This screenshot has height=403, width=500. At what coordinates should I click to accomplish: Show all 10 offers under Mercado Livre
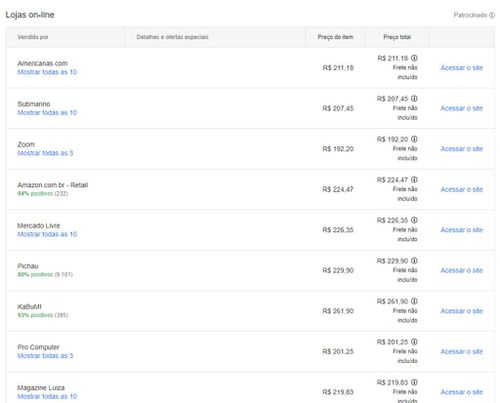[47, 234]
